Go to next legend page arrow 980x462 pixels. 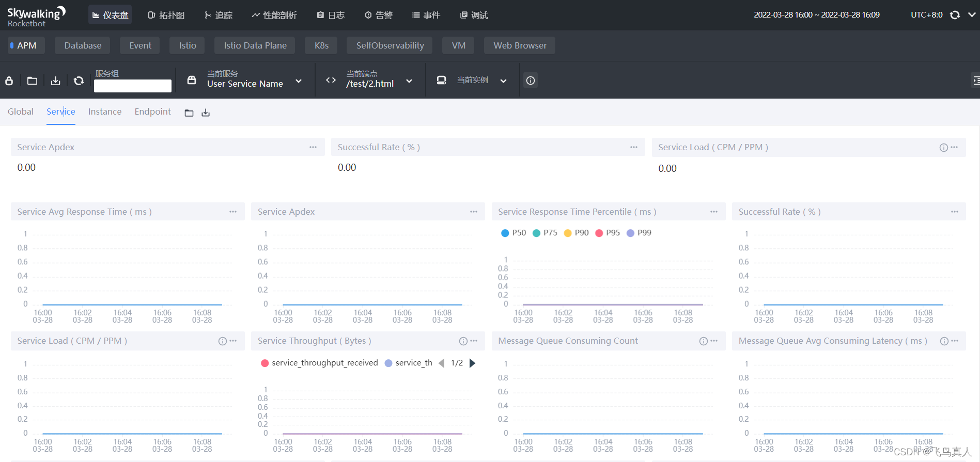(472, 363)
